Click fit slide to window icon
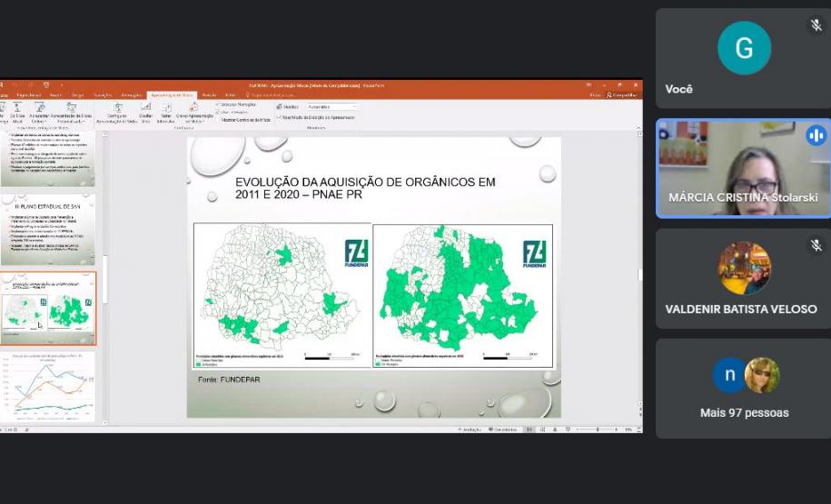Image resolution: width=831 pixels, height=504 pixels. tap(638, 429)
